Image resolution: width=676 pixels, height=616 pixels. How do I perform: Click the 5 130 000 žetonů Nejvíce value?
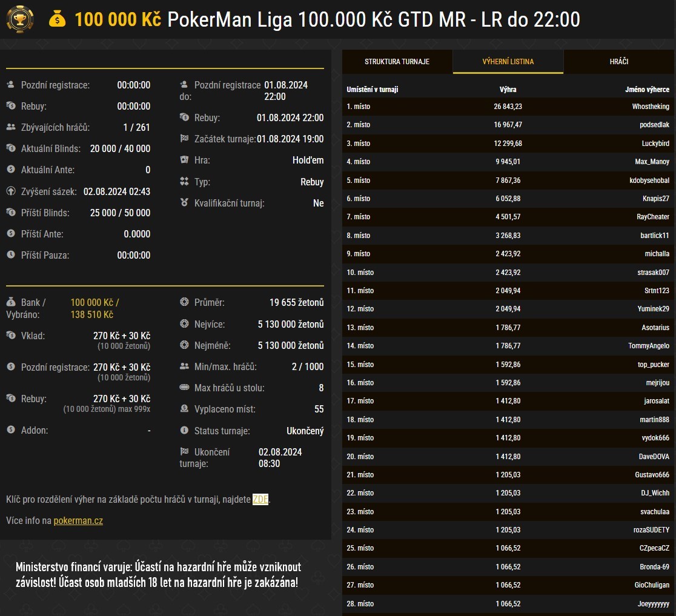[291, 324]
